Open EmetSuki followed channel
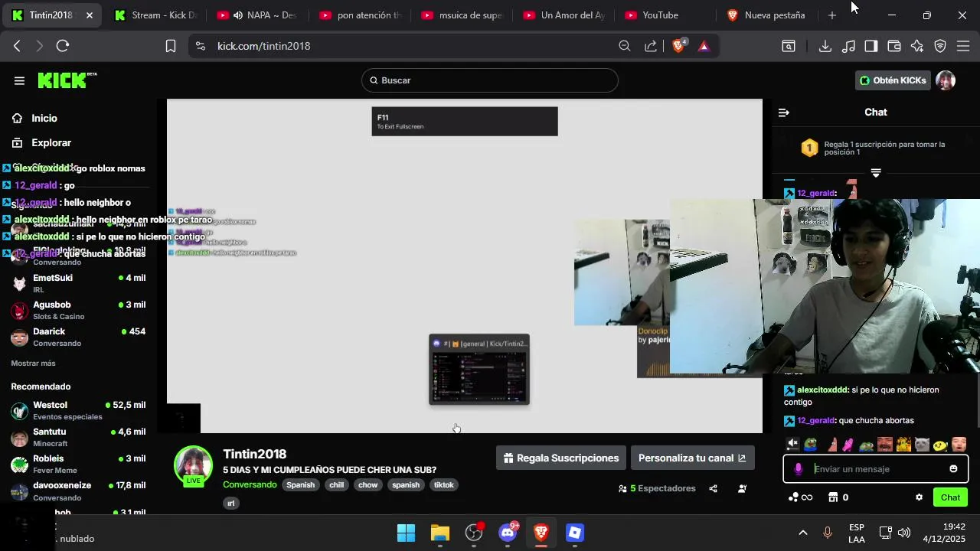 [78, 283]
